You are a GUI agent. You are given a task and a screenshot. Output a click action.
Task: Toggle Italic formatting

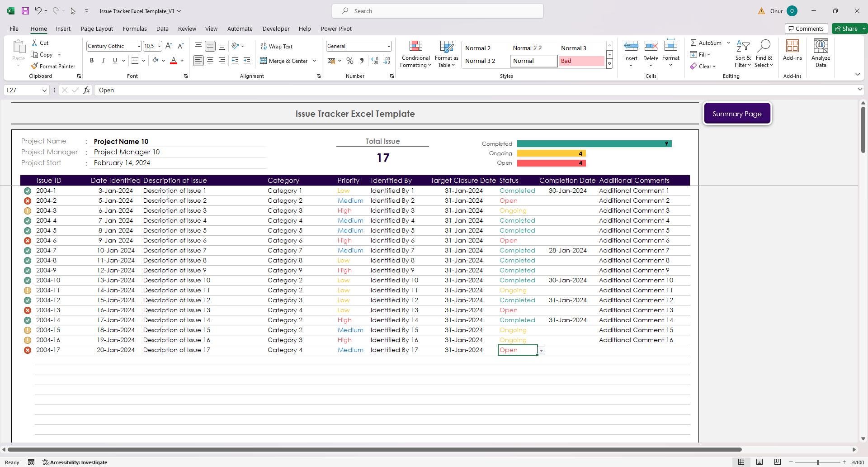103,61
